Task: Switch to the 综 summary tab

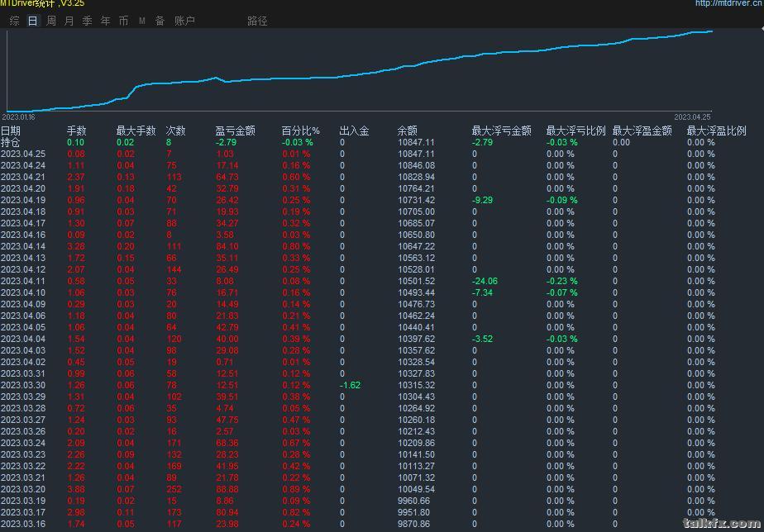Action: point(15,21)
